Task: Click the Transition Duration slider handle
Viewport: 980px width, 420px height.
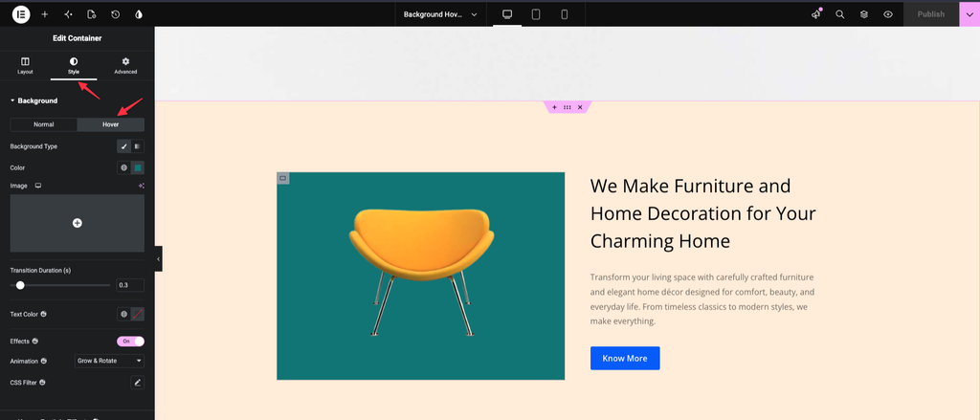Action: click(20, 285)
